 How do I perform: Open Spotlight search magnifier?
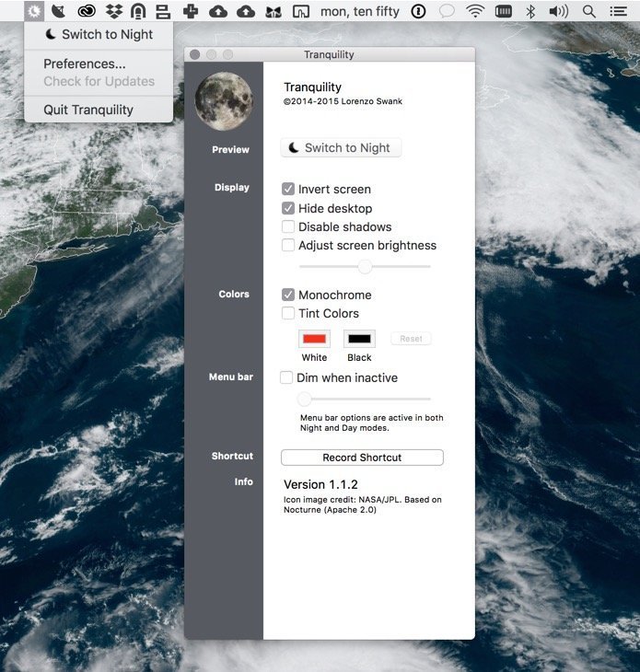click(x=589, y=12)
